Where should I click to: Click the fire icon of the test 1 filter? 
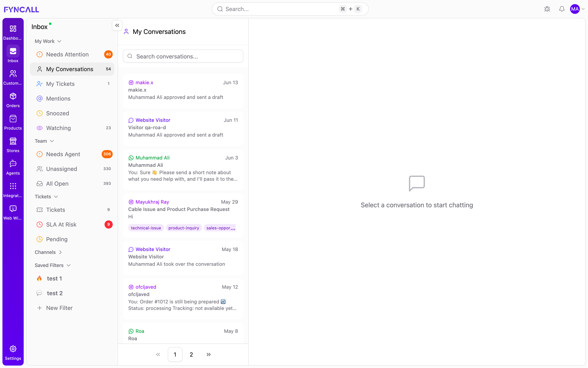coord(39,278)
